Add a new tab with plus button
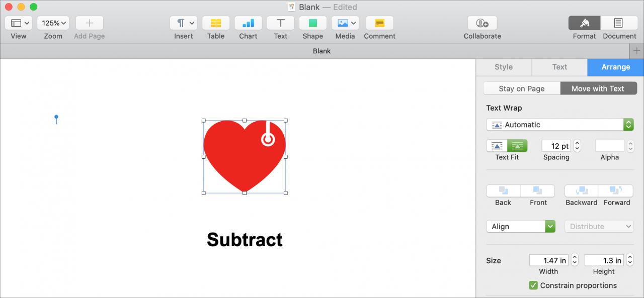644x298 pixels. click(x=636, y=51)
